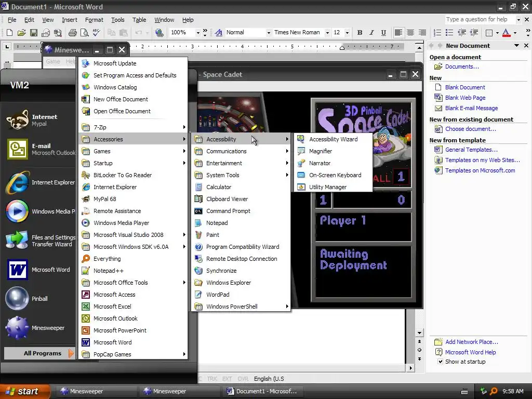Viewport: 532px width, 399px height.
Task: Launch Magnifier from the Accessibility submenu
Action: tap(333, 151)
